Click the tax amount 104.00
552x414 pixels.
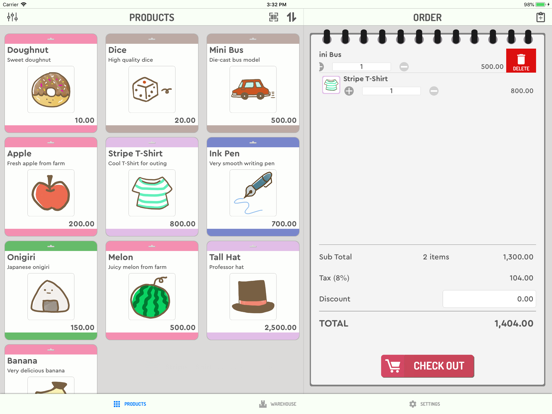pos(521,278)
